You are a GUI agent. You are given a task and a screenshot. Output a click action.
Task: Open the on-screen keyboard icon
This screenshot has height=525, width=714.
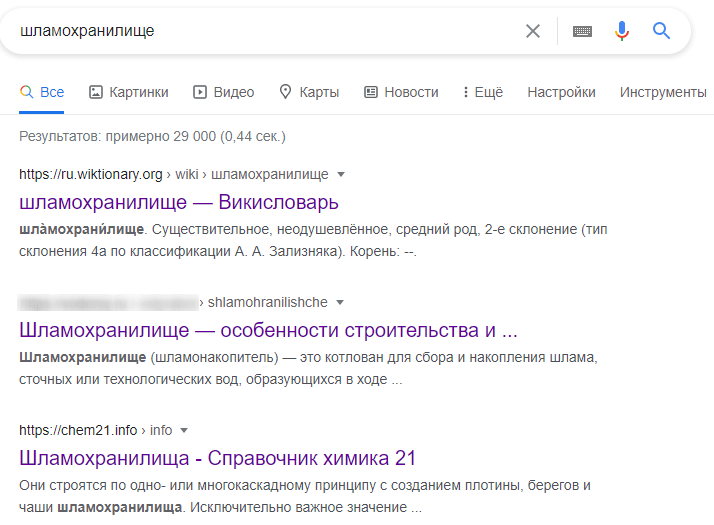(582, 31)
